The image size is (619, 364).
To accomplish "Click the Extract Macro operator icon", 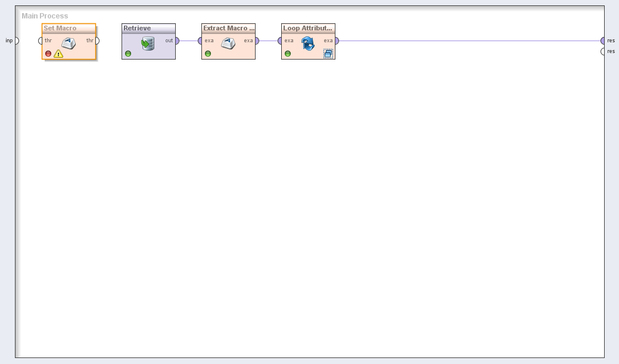I will pyautogui.click(x=228, y=43).
